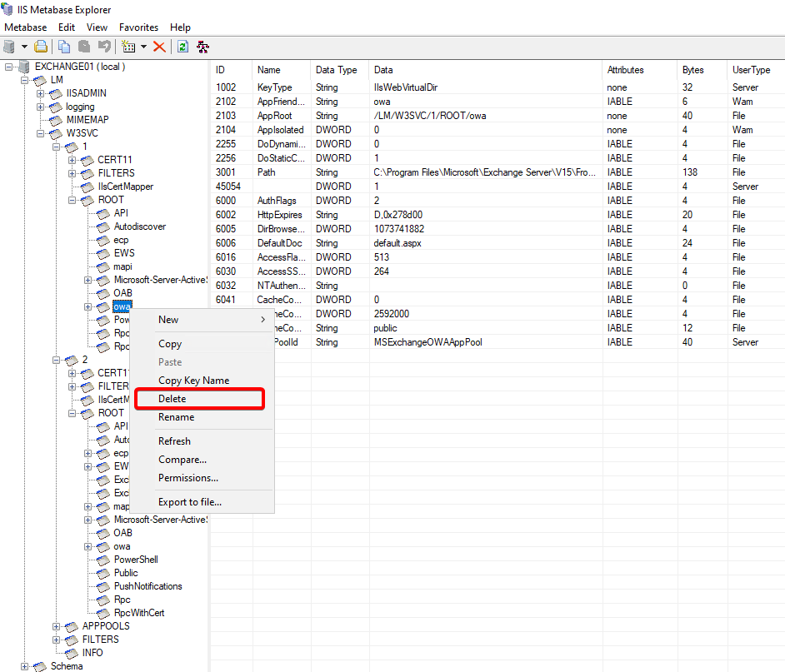Choose Delete from the context menu
The height and width of the screenshot is (672, 785).
[x=172, y=399]
